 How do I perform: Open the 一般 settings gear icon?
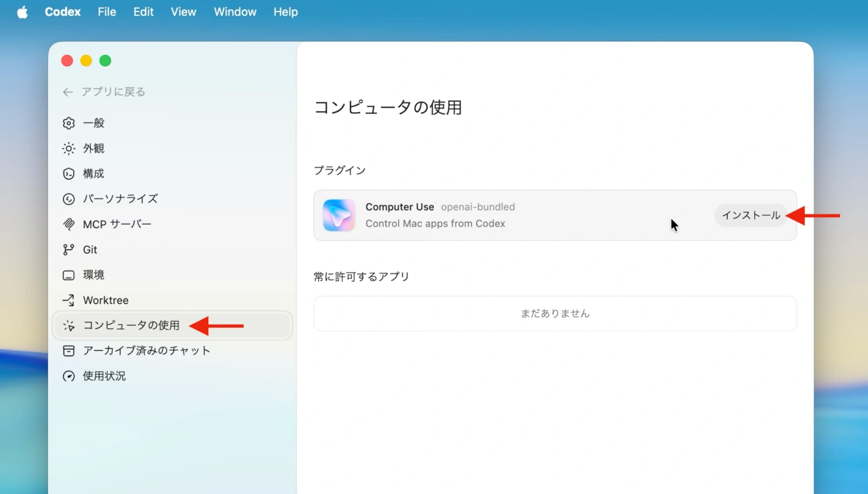coord(68,123)
